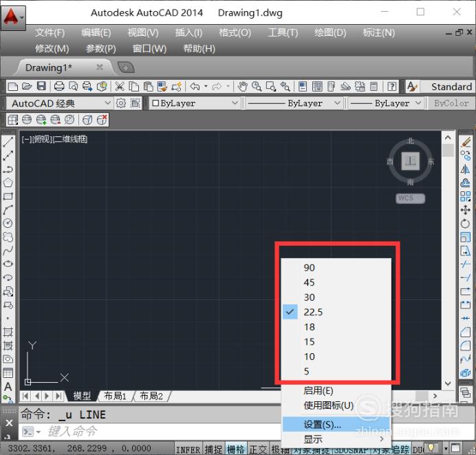
Task: Select the Line draw tool
Action: click(x=8, y=142)
